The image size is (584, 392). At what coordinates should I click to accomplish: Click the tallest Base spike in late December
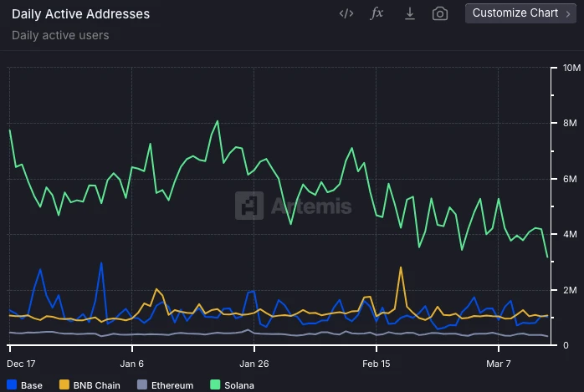click(x=101, y=263)
